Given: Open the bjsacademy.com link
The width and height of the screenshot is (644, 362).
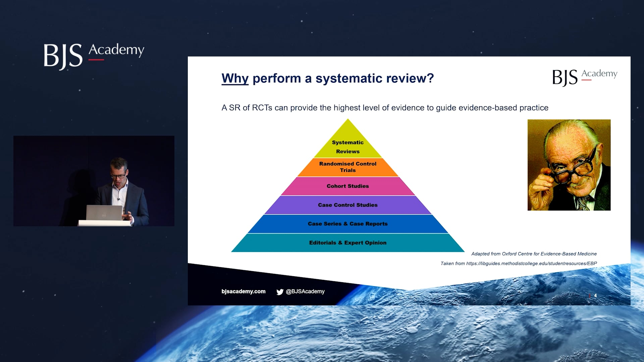Looking at the screenshot, I should (x=244, y=292).
